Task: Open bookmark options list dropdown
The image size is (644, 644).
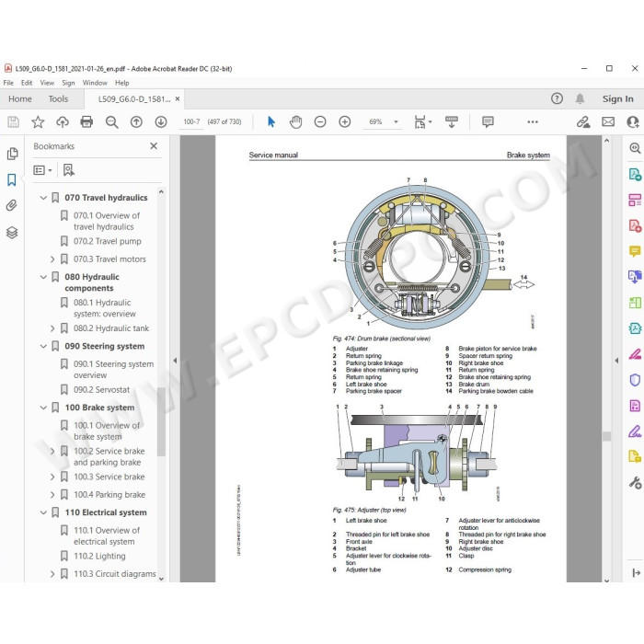Action: (42, 170)
